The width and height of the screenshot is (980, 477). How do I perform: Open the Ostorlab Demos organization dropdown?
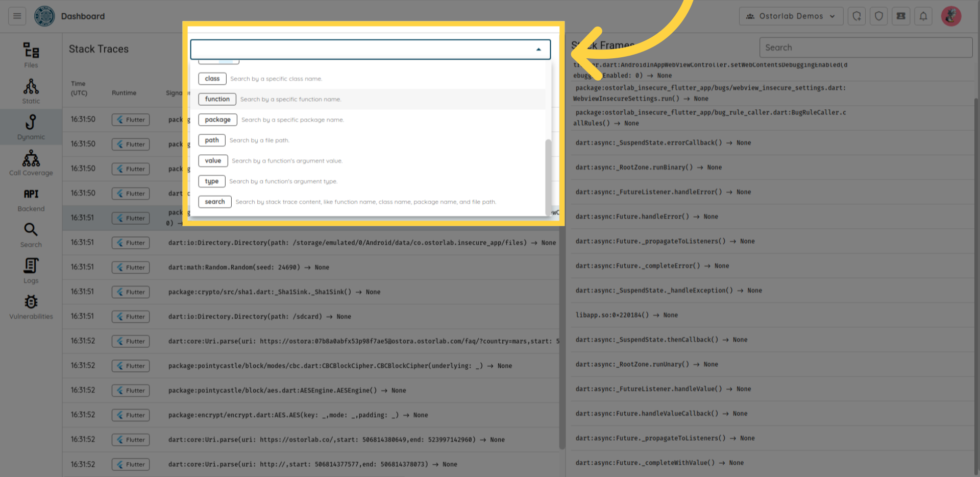791,16
